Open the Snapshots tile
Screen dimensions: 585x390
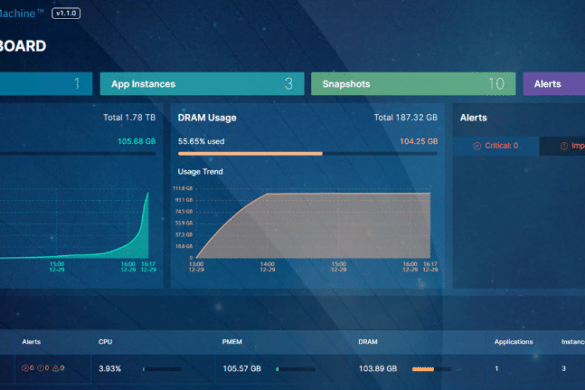[x=413, y=84]
